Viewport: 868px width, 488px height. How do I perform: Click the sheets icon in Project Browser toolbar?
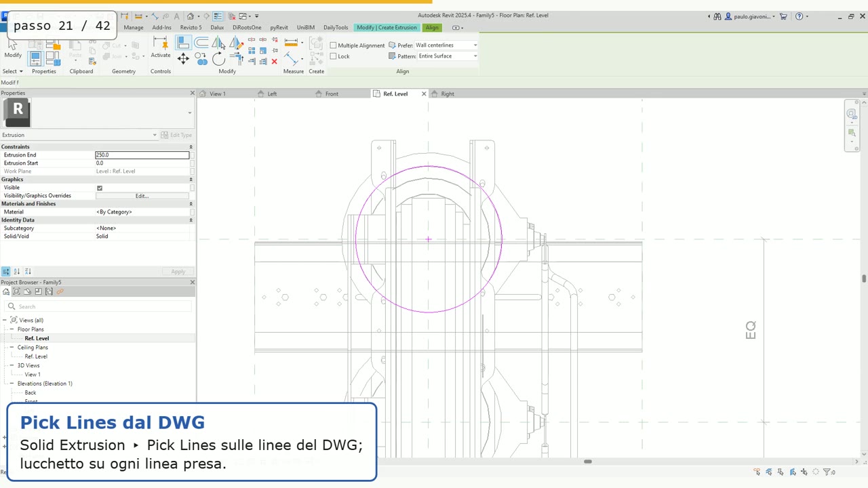[38, 291]
